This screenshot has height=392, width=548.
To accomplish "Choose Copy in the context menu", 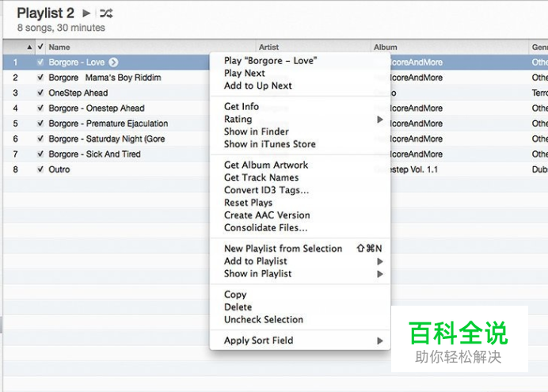I will (x=300, y=295).
